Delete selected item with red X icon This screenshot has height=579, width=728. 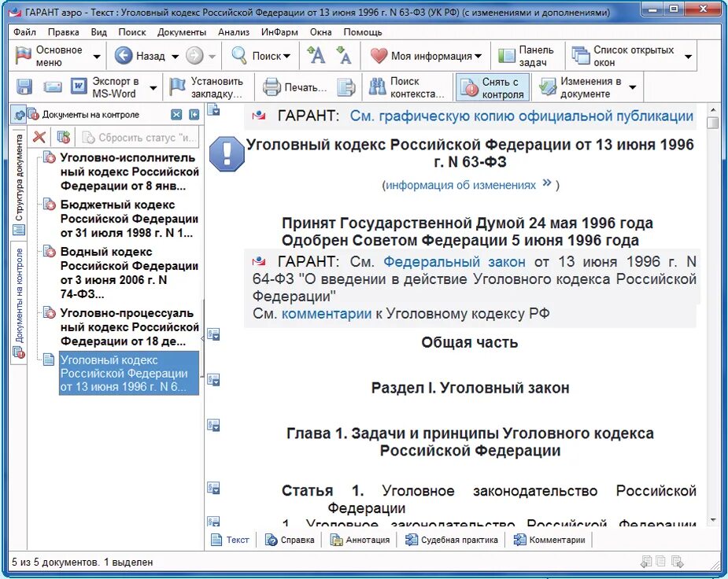pos(39,137)
